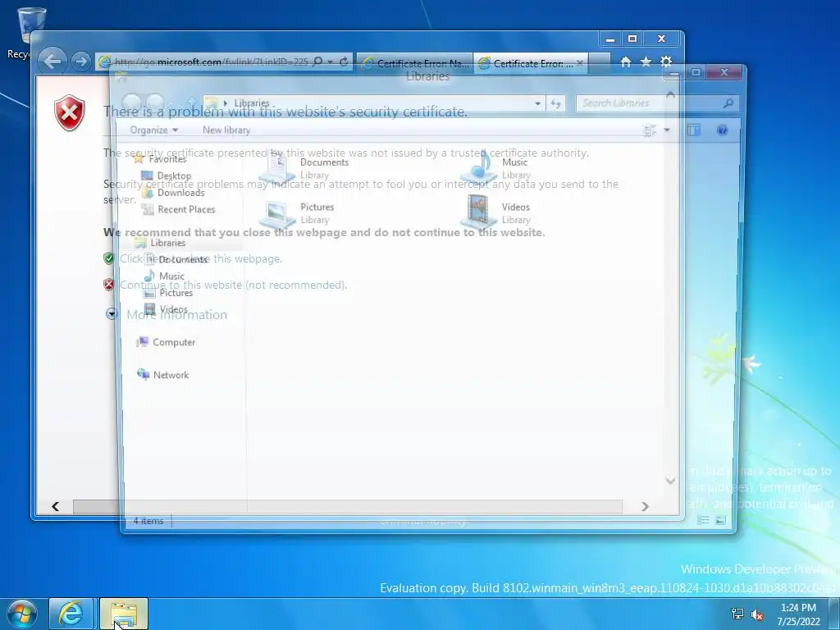Click the refresh icon in the IE address bar
This screenshot has height=630, width=840.
pos(344,62)
